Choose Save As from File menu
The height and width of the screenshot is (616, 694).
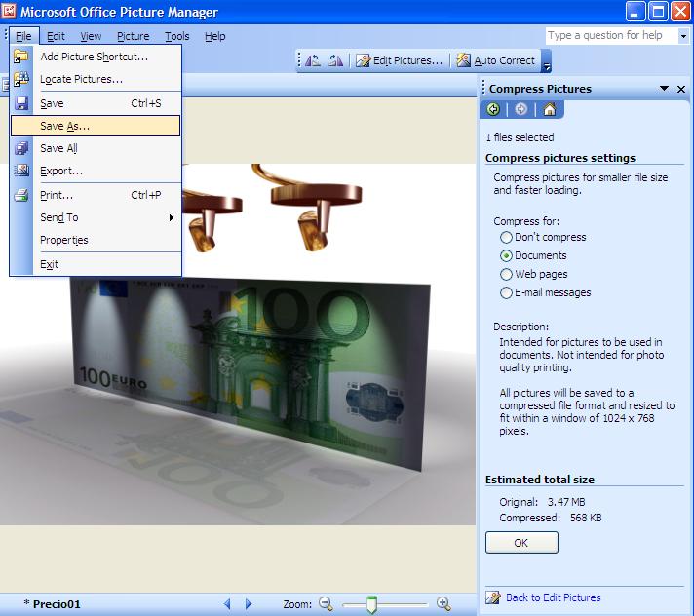coord(96,126)
